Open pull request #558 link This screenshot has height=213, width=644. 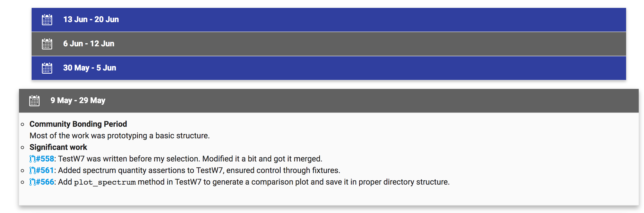click(x=45, y=159)
